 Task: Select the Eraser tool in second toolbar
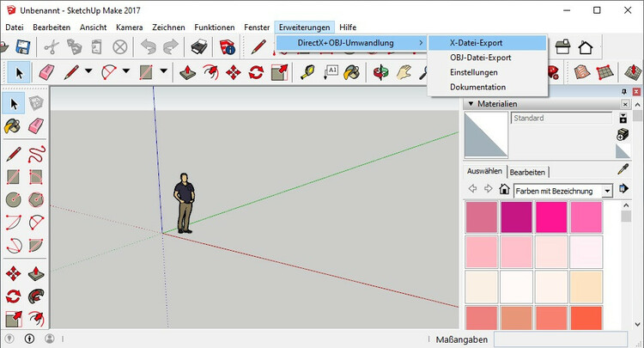(x=46, y=72)
